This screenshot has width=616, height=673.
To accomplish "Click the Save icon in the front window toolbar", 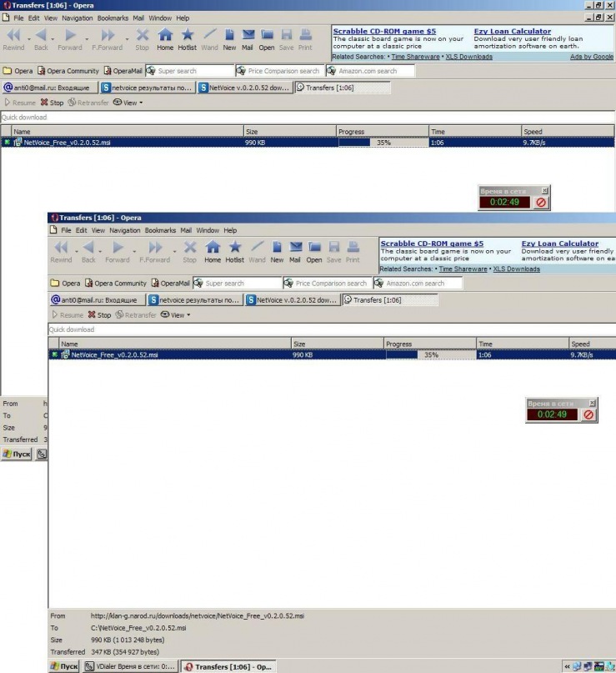I will click(333, 247).
